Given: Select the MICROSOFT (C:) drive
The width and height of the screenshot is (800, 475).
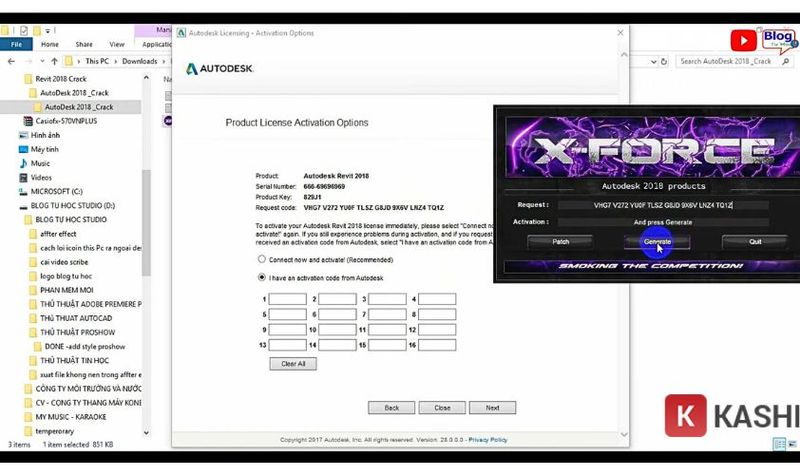Looking at the screenshot, I should (60, 191).
